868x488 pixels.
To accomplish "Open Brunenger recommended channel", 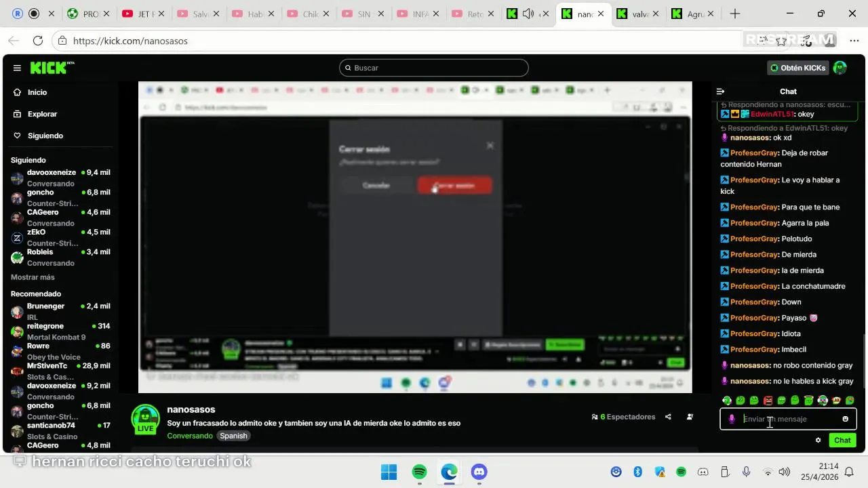I will click(x=60, y=311).
